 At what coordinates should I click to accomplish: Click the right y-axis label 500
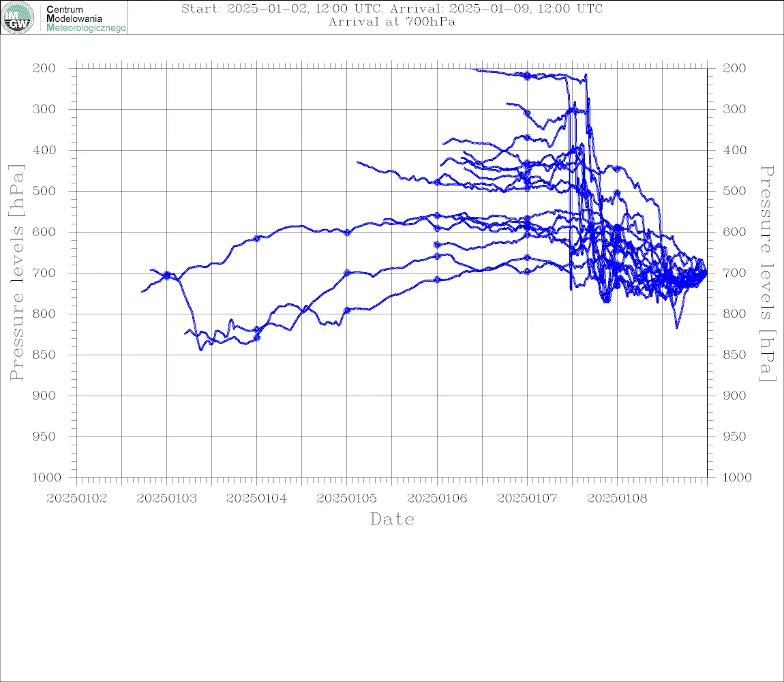[734, 191]
